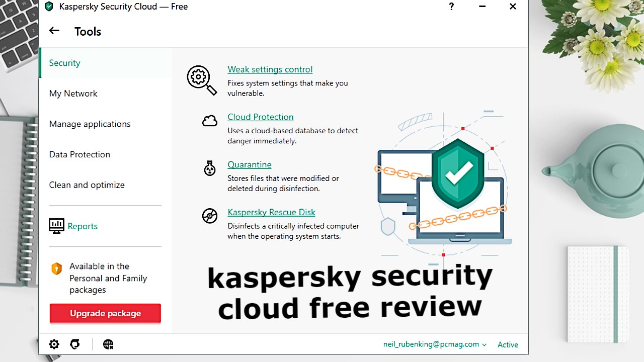
Task: Close the Kaspersky Security Cloud window
Action: point(513,7)
